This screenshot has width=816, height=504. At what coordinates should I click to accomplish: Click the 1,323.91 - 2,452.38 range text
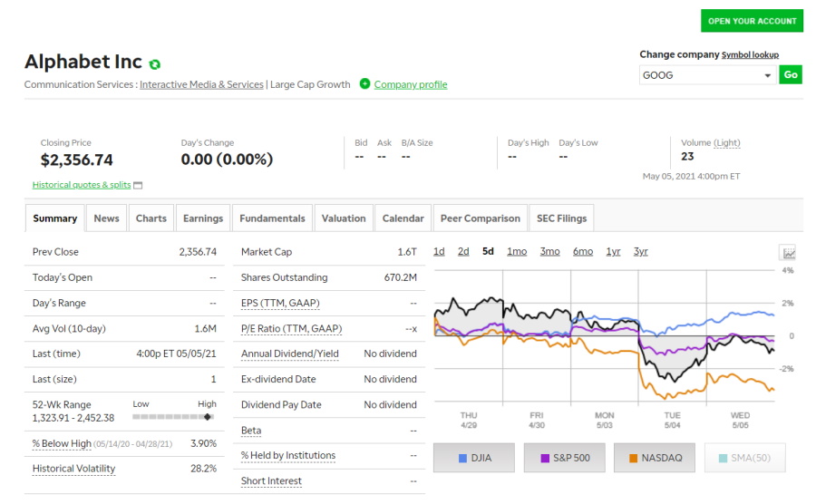pyautogui.click(x=73, y=418)
